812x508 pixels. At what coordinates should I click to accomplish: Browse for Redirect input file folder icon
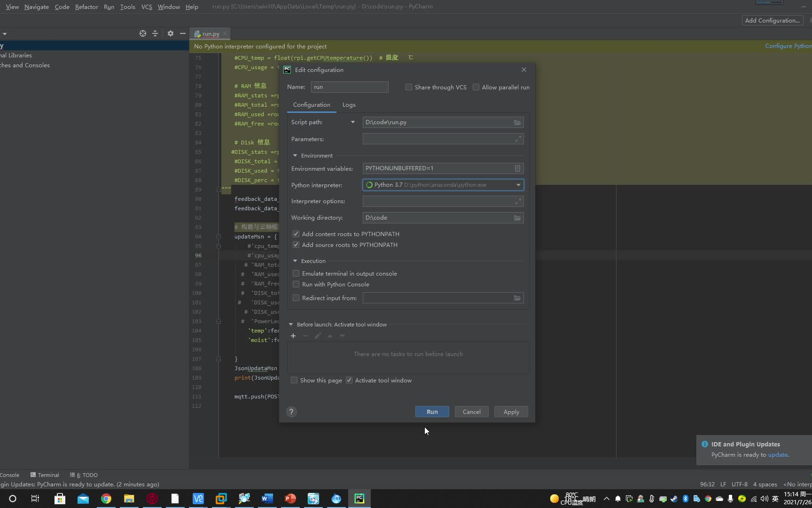[517, 298]
